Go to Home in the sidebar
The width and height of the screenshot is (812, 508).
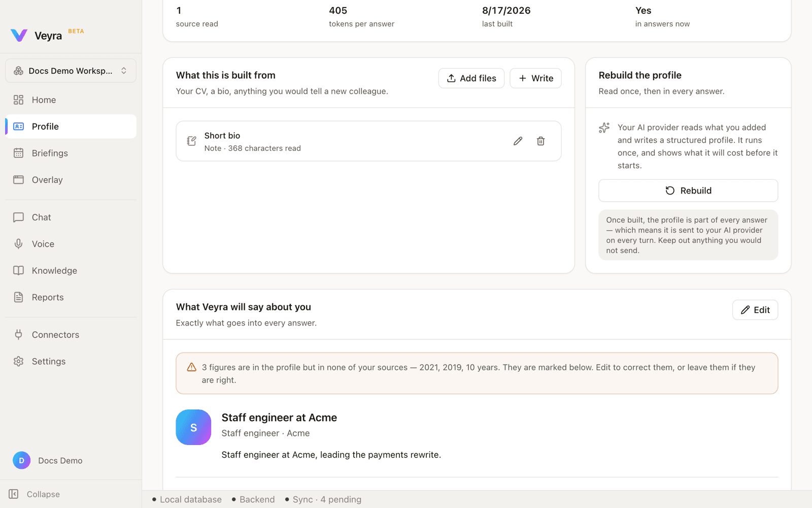tap(71, 100)
